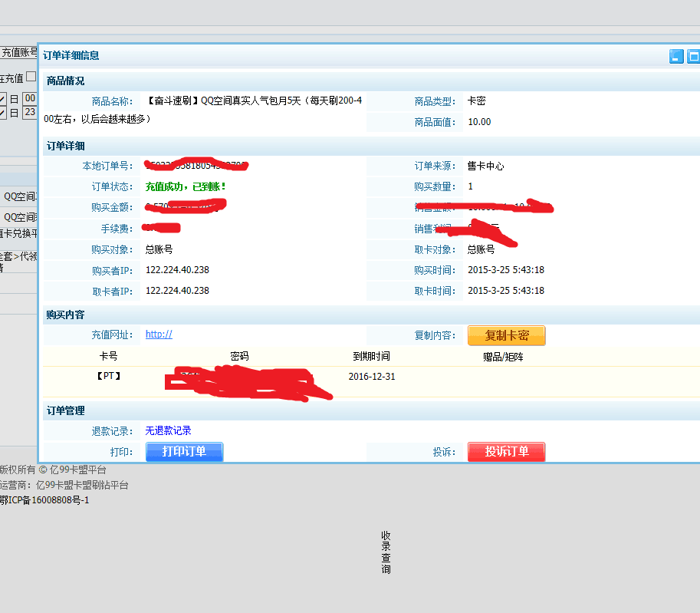Screen dimensions: 700x613
Task: Click the 打印订单 blue button
Action: 184,451
